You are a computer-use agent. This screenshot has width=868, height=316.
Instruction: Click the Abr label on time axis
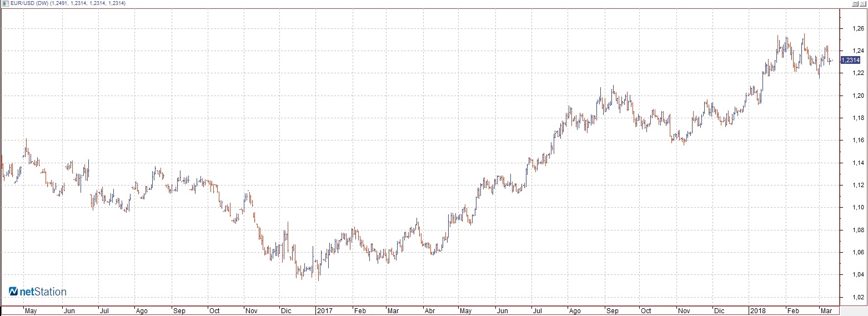[430, 311]
